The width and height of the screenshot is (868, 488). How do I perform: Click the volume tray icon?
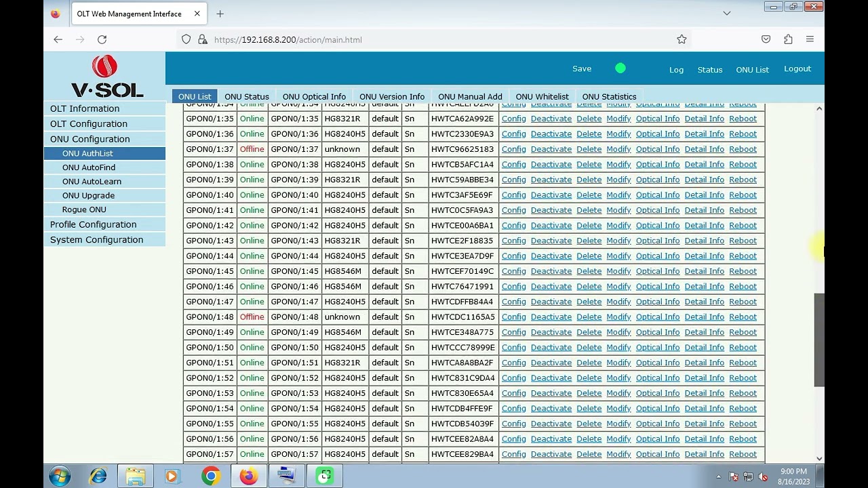point(764,476)
